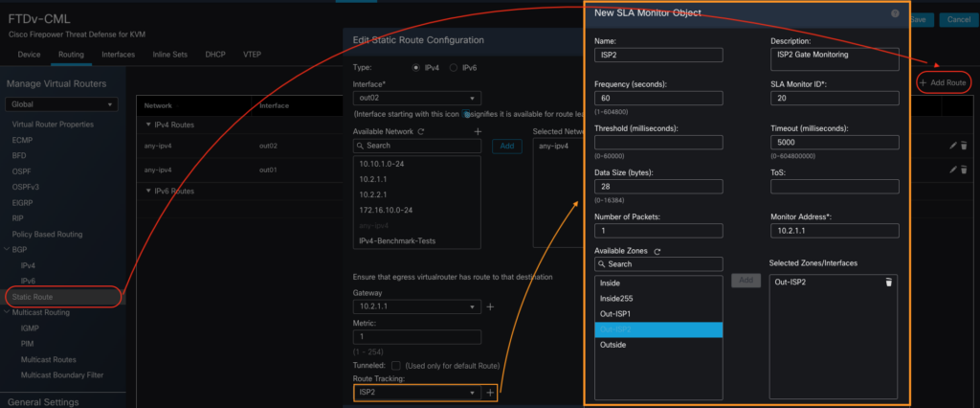Click the Metric input field
Viewport: 980px width, 408px height.
tap(417, 337)
